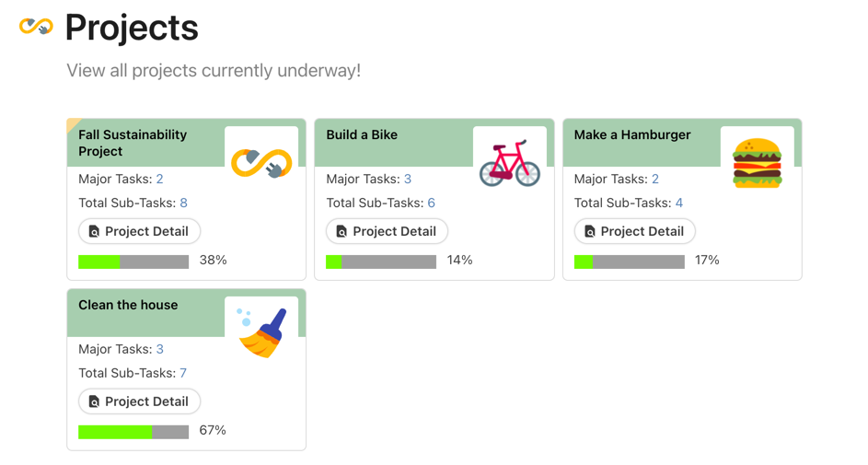Click the broom icon on Clean the house

(261, 332)
